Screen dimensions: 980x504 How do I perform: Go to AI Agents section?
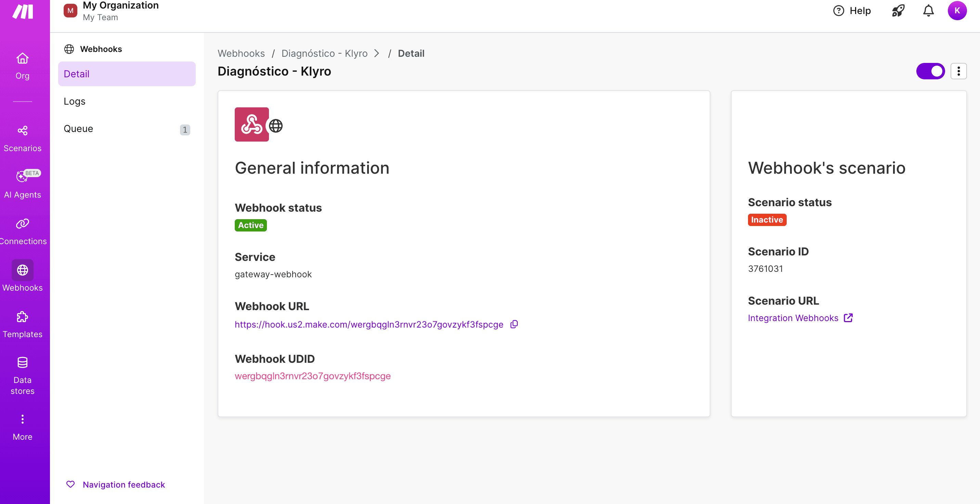pyautogui.click(x=23, y=184)
